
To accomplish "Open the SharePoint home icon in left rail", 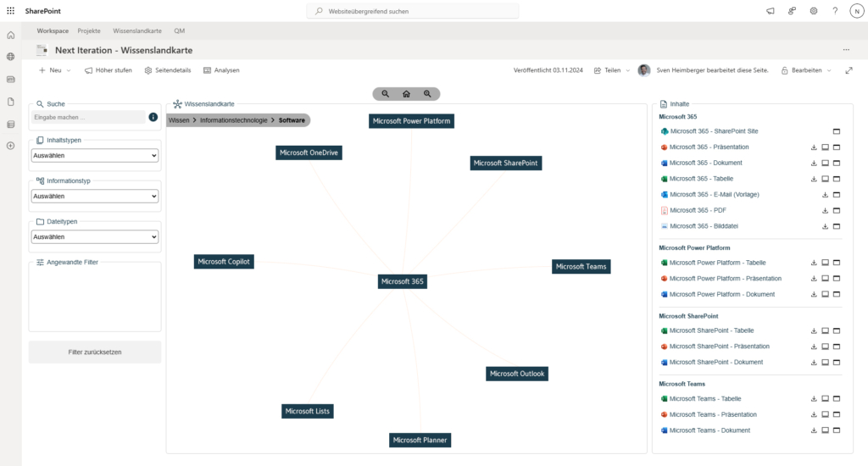I will [10, 36].
